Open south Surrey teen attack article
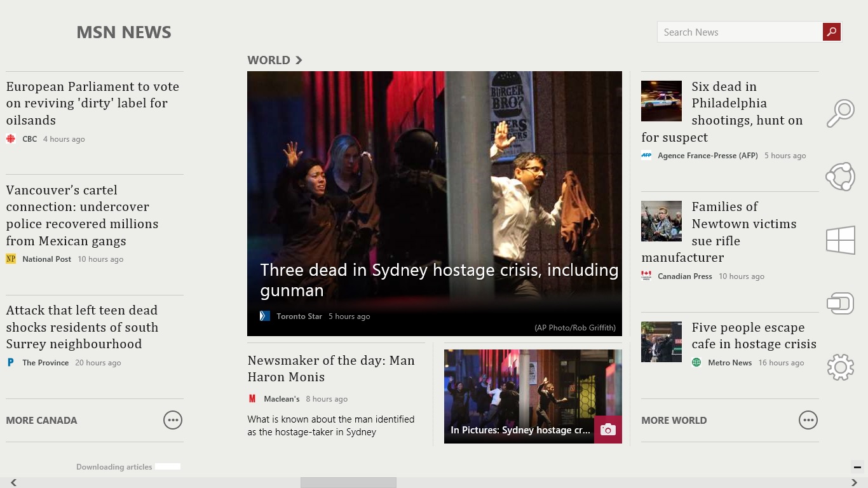Viewport: 868px width, 488px height. (x=83, y=327)
